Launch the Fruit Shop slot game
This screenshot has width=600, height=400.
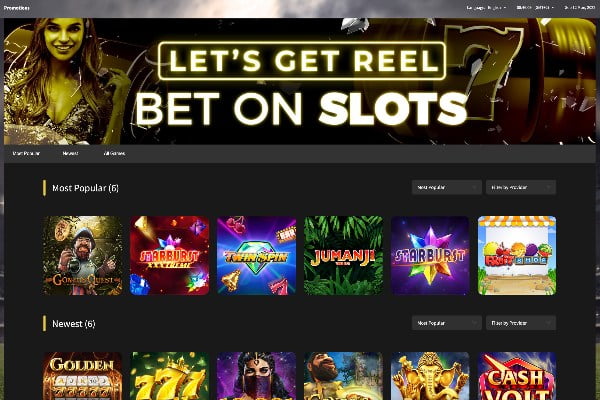coord(517,255)
